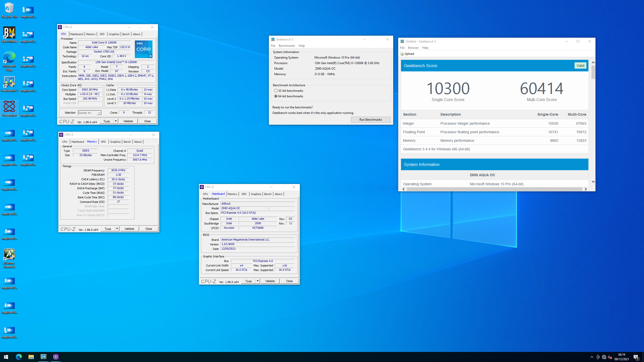Click Validate in the top CPU-Z window

pos(128,121)
